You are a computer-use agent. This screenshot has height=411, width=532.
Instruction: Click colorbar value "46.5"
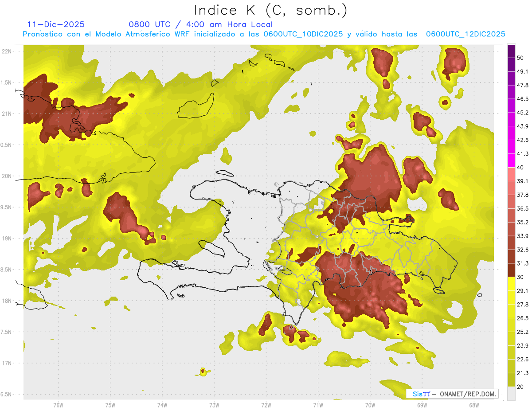523,99
